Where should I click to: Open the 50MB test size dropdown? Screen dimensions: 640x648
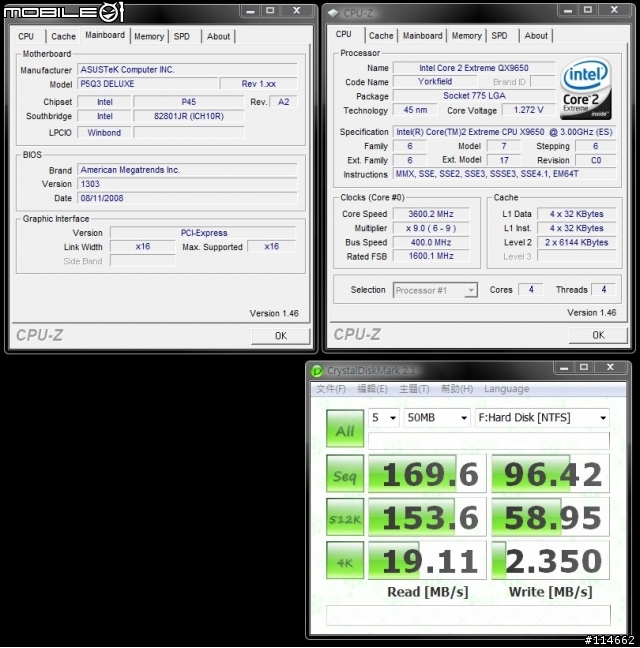[x=437, y=418]
